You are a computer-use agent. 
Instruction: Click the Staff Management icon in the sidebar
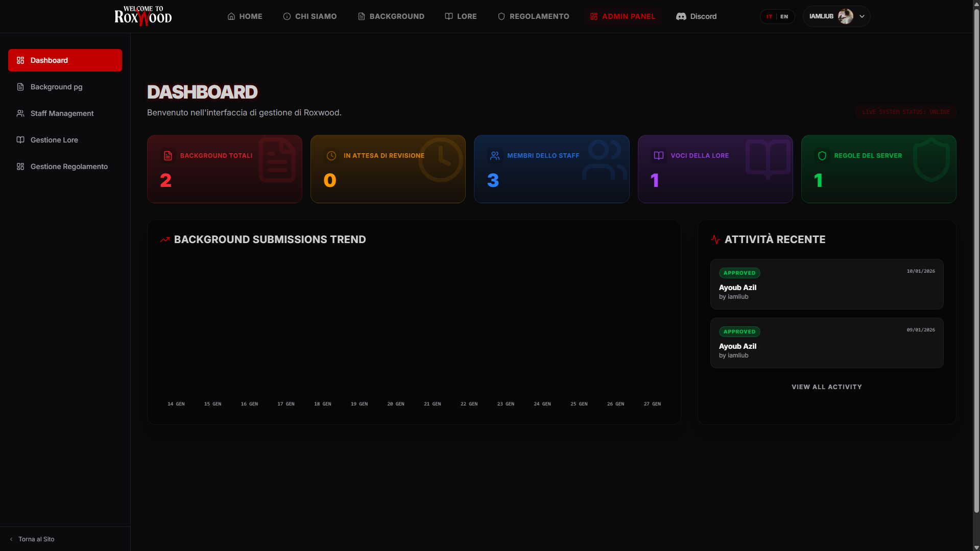pyautogui.click(x=20, y=113)
